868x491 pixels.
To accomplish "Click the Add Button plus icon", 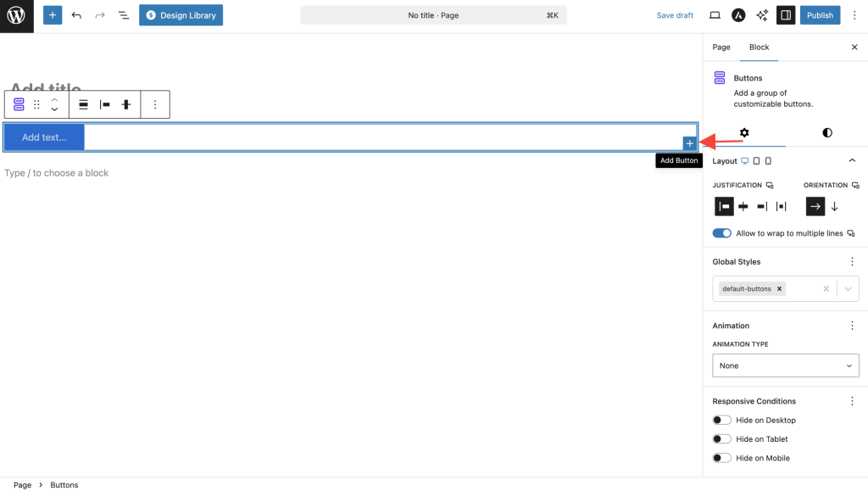I will 689,143.
